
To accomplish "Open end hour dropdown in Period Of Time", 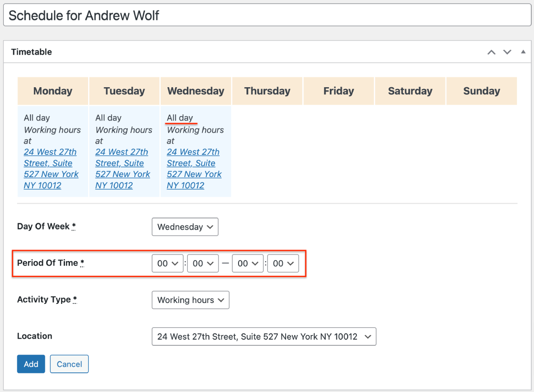I will pos(247,263).
